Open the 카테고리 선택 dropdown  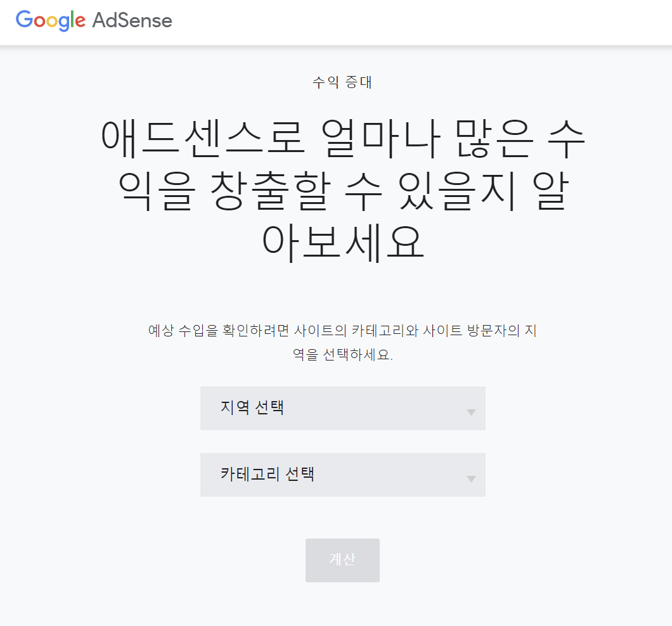coord(342,475)
